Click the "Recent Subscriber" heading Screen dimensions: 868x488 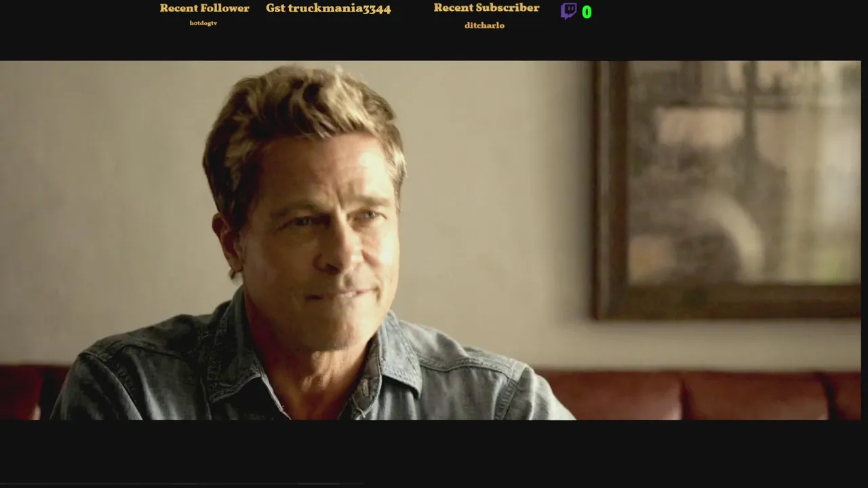(x=486, y=7)
